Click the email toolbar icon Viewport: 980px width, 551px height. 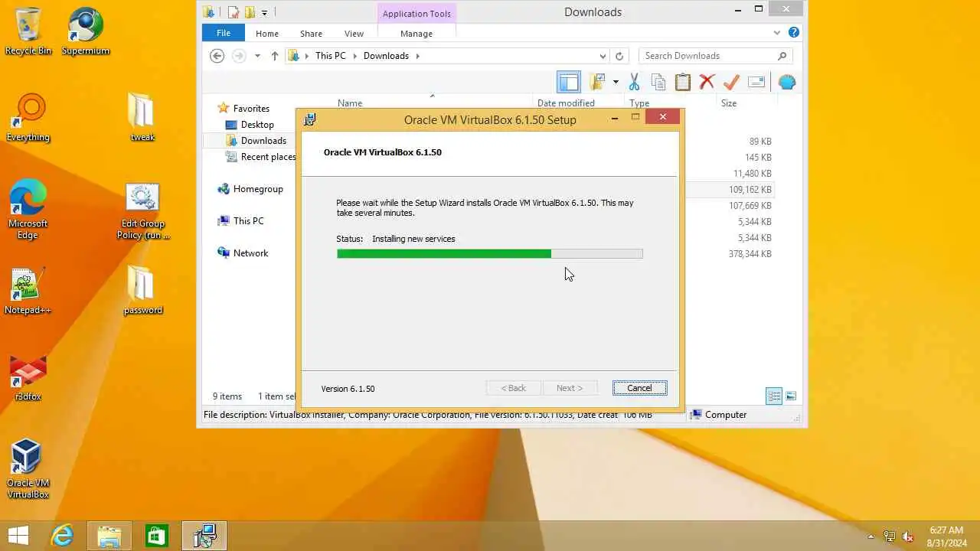(756, 82)
